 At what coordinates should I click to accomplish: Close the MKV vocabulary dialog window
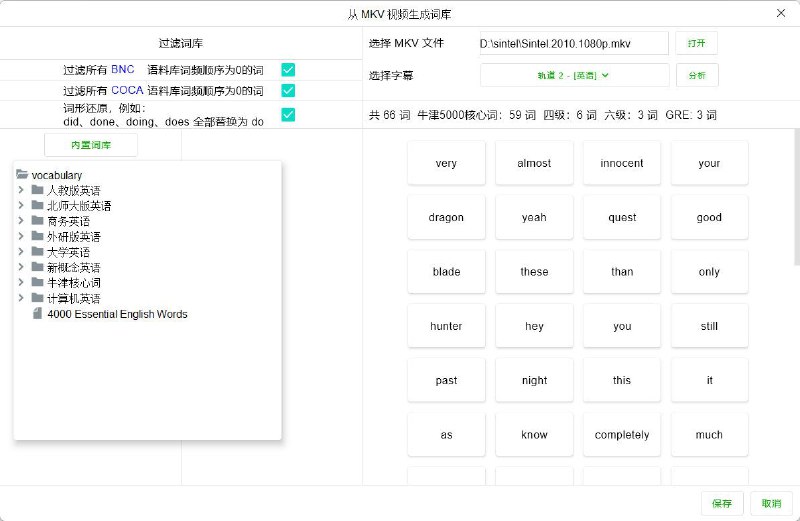coord(780,13)
